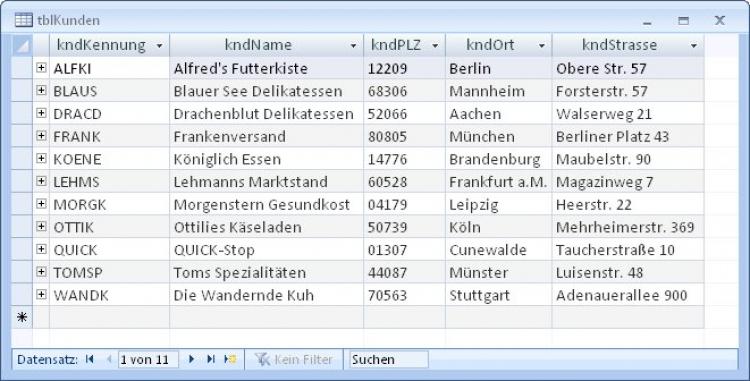Click postal code cell '04179'
This screenshot has height=381, width=750.
pos(404,204)
